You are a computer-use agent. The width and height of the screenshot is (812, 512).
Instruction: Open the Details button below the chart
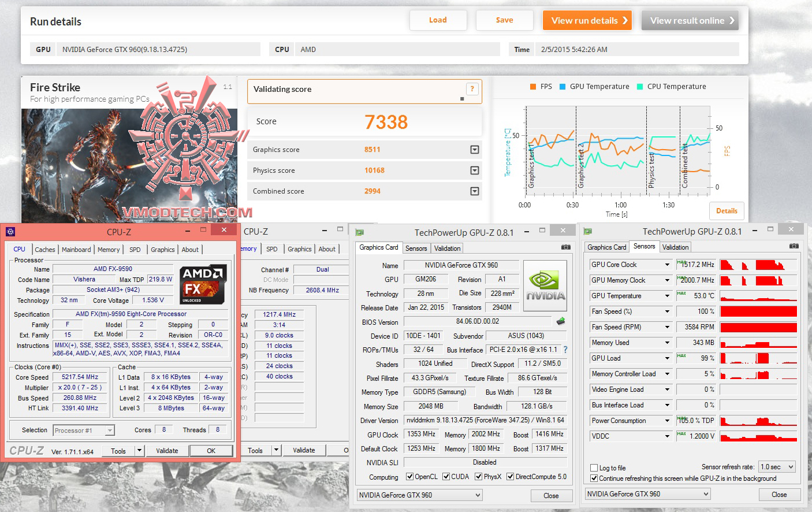(727, 211)
